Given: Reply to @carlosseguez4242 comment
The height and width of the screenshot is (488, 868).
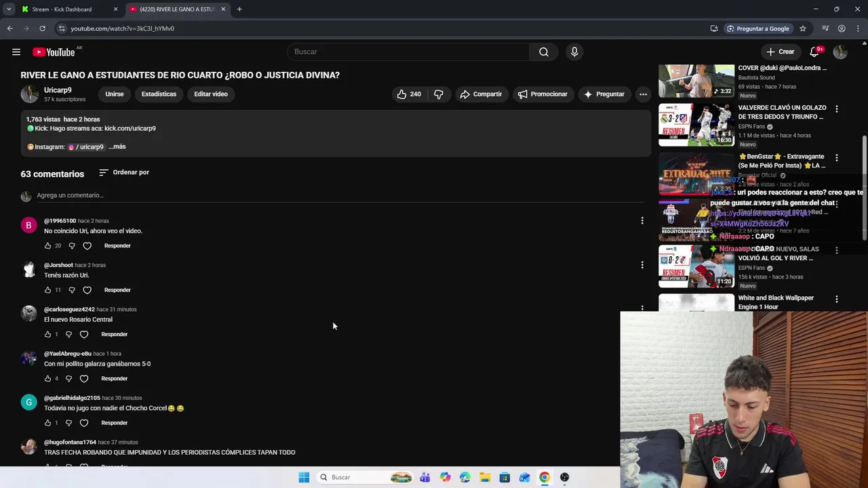Looking at the screenshot, I should pyautogui.click(x=114, y=334).
